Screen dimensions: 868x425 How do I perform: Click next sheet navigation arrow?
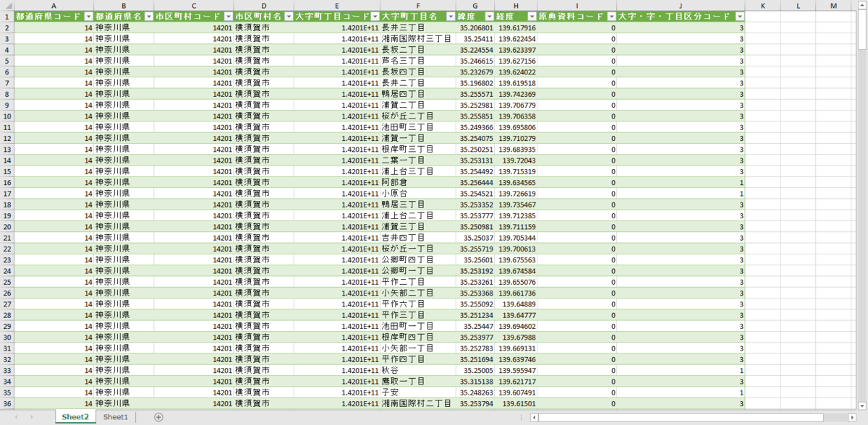tap(30, 417)
